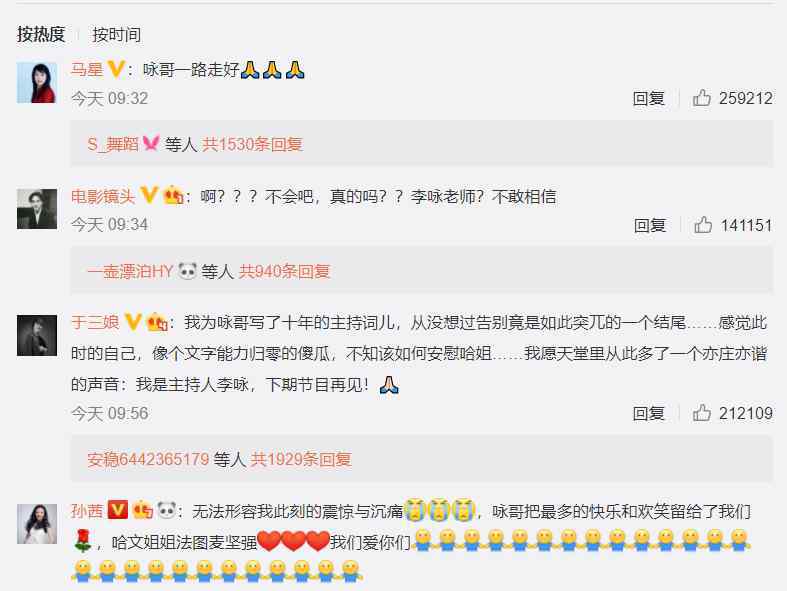The width and height of the screenshot is (787, 591).
Task: Click 电影镜头's yellow V verification badge
Action: pyautogui.click(x=149, y=195)
